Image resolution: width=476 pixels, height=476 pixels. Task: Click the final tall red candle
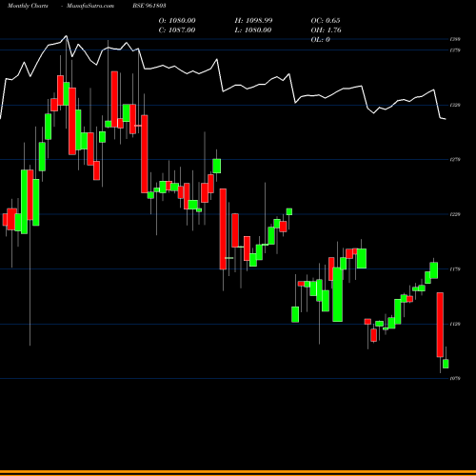[440, 325]
